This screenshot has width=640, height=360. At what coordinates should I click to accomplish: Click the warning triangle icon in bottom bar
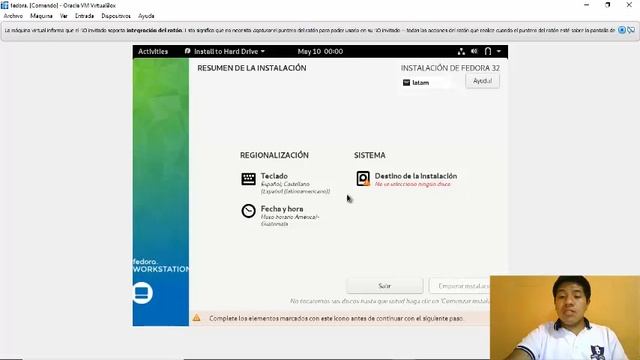coord(197,318)
